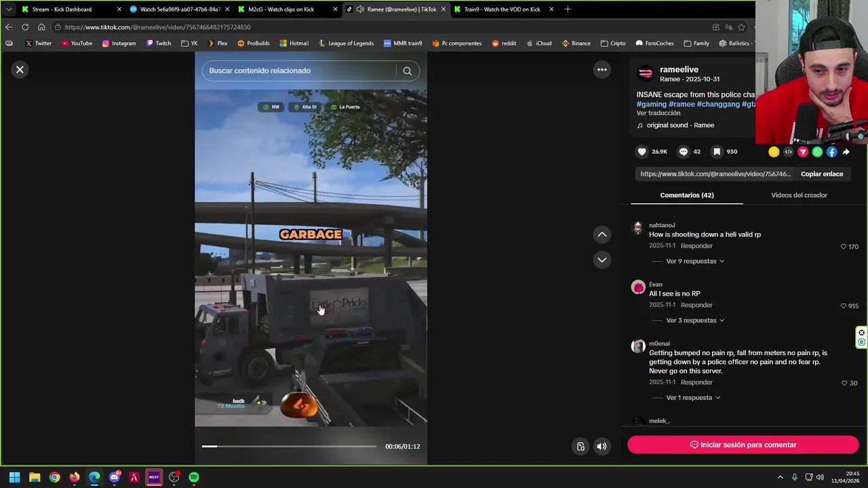This screenshot has height=488, width=868.
Task: Go to previous video with up arrow
Action: coord(601,234)
